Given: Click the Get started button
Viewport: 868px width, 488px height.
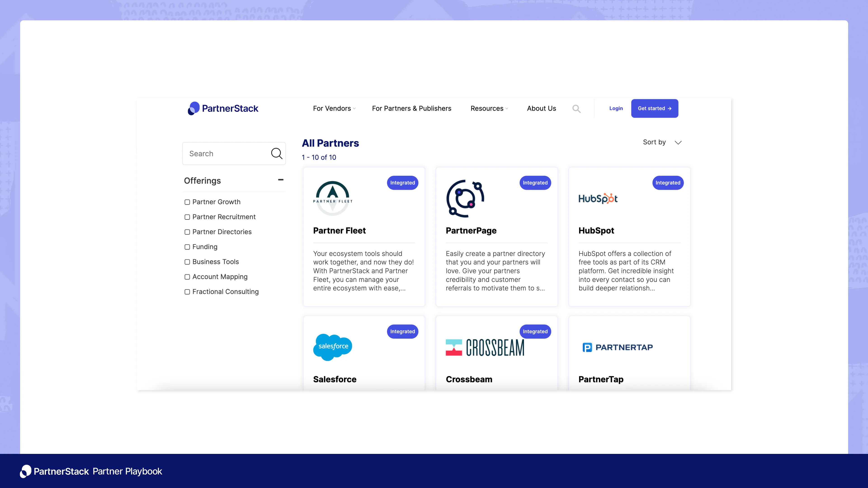Looking at the screenshot, I should (654, 108).
